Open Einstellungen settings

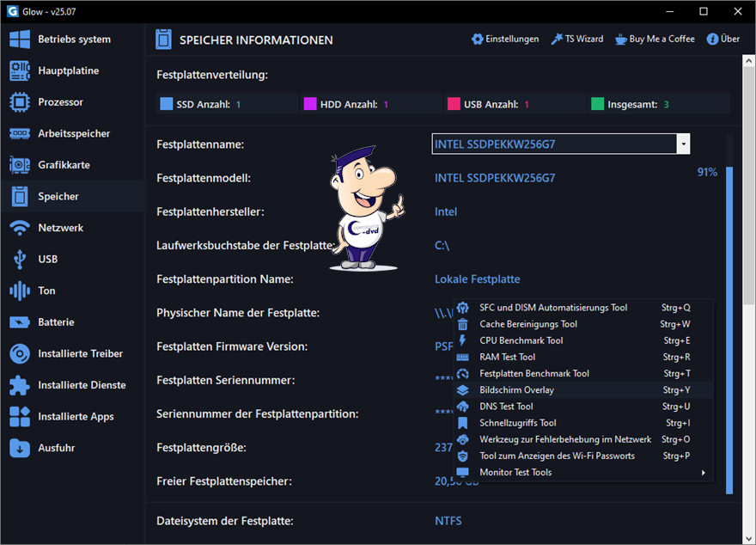(x=505, y=40)
